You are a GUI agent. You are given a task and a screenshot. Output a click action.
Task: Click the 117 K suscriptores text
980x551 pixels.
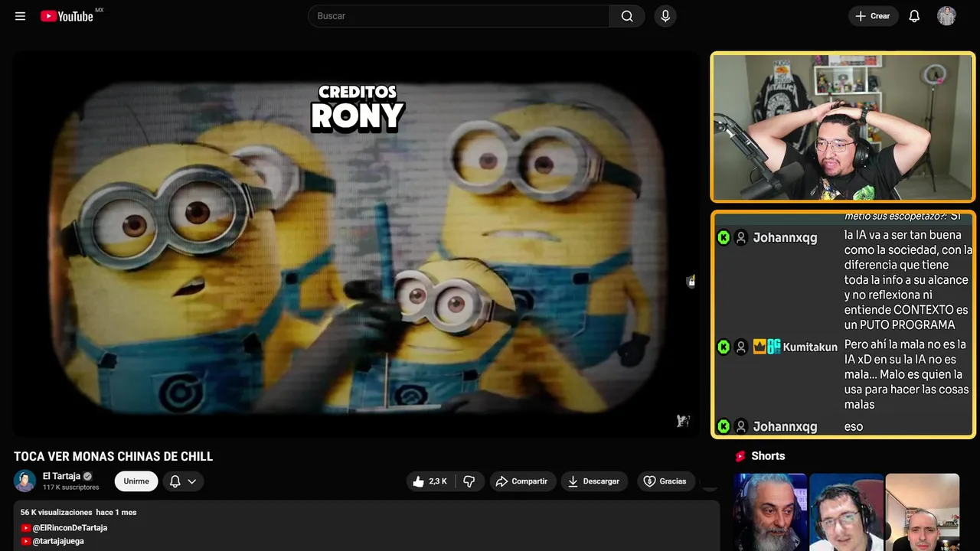point(70,487)
